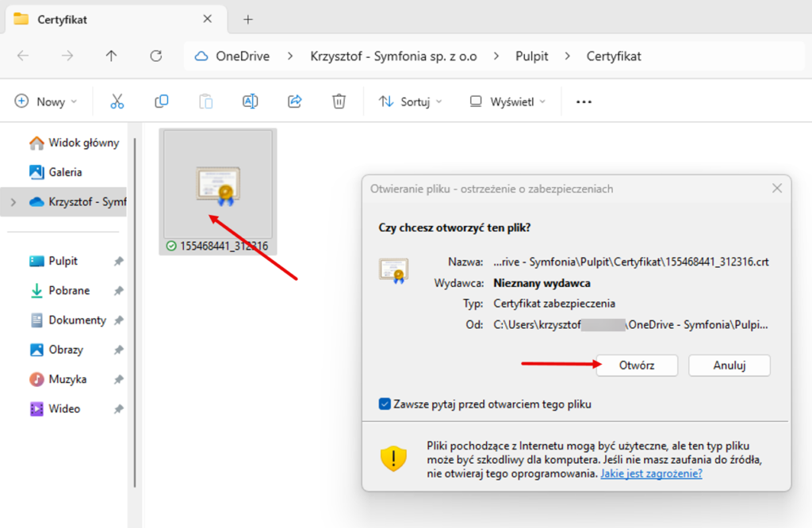Click the green sync status check on file
This screenshot has width=812, height=528.
pos(171,246)
